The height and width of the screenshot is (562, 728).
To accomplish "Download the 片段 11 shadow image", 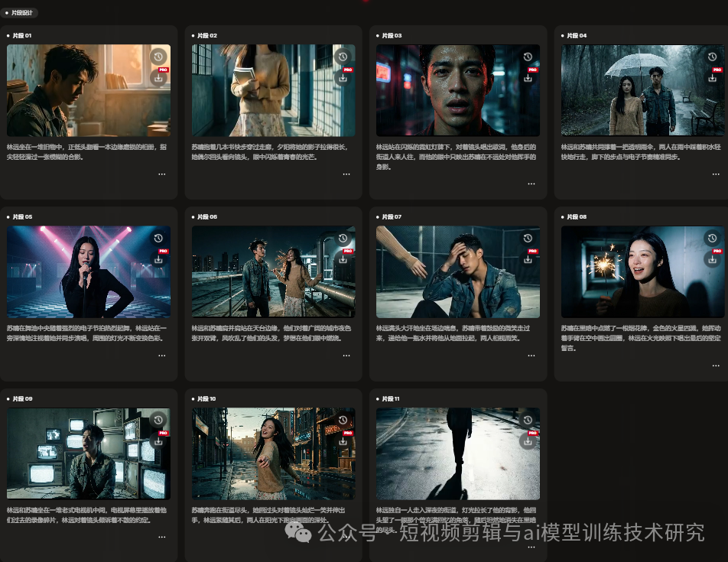I will click(528, 441).
